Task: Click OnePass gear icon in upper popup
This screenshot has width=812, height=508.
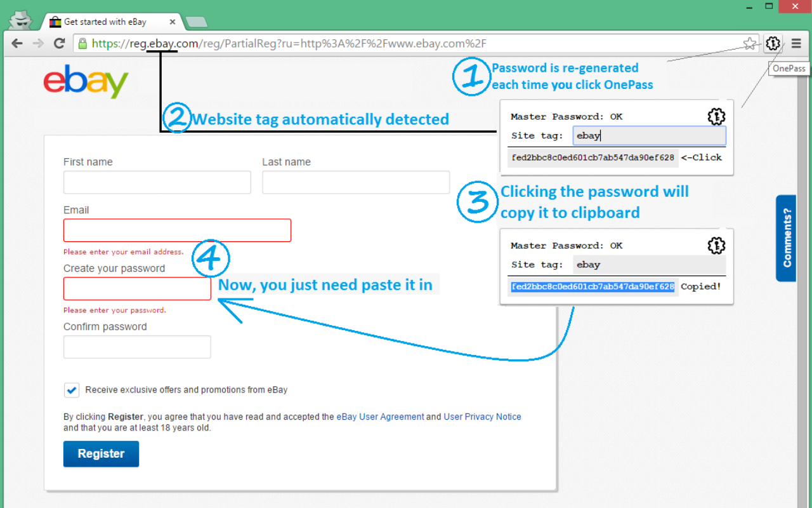Action: pyautogui.click(x=716, y=117)
